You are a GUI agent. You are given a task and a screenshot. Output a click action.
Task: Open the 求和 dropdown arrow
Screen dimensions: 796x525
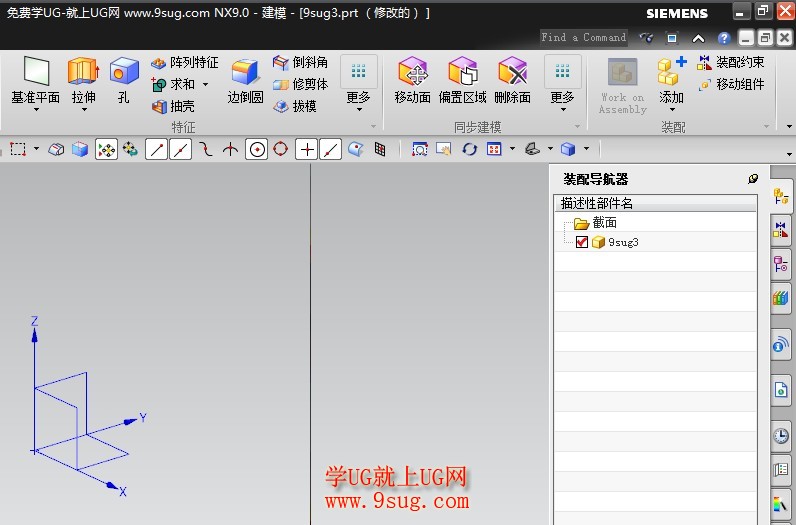206,84
